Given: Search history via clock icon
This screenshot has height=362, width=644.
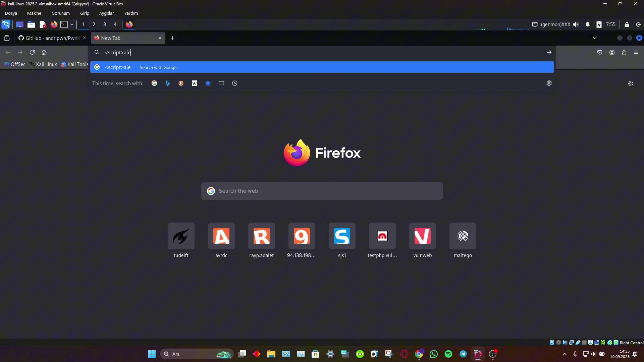Looking at the screenshot, I should click(235, 83).
